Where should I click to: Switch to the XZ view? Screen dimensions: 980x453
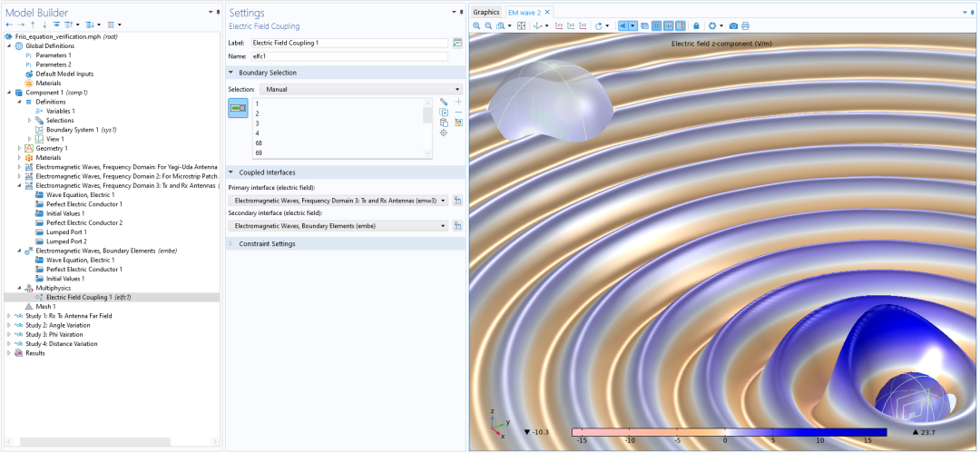click(583, 25)
